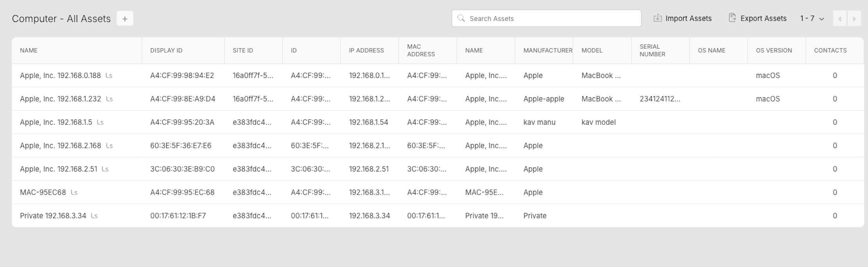The height and width of the screenshot is (267, 868).
Task: Sort by OS VERSION column header
Action: pyautogui.click(x=774, y=51)
